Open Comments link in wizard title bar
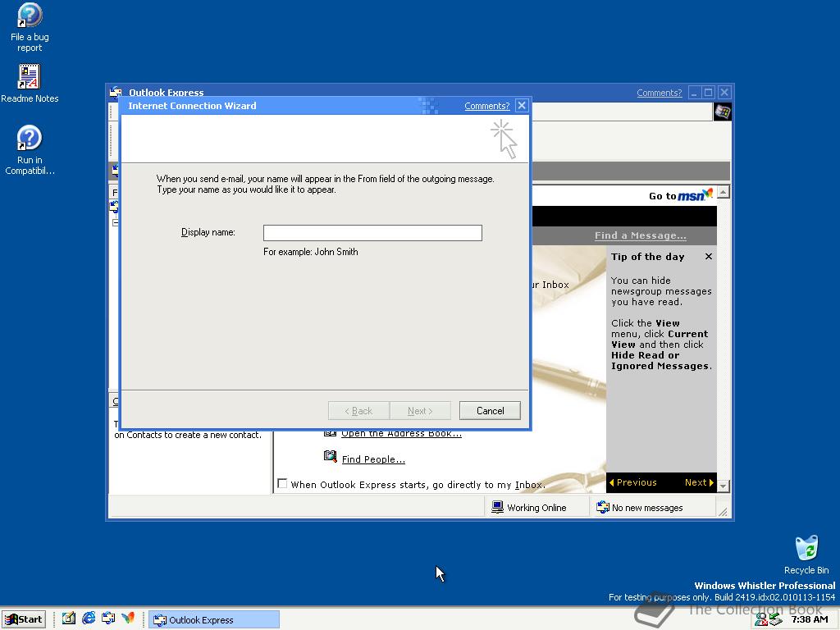Screen dimensions: 840x630 pos(486,106)
